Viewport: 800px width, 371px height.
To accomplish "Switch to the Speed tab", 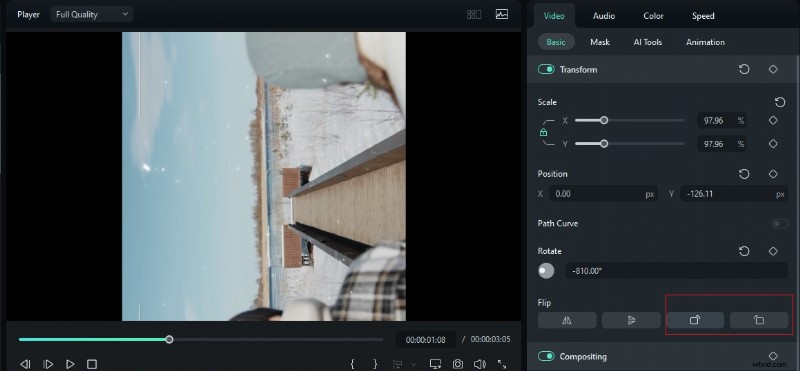I will [x=703, y=16].
